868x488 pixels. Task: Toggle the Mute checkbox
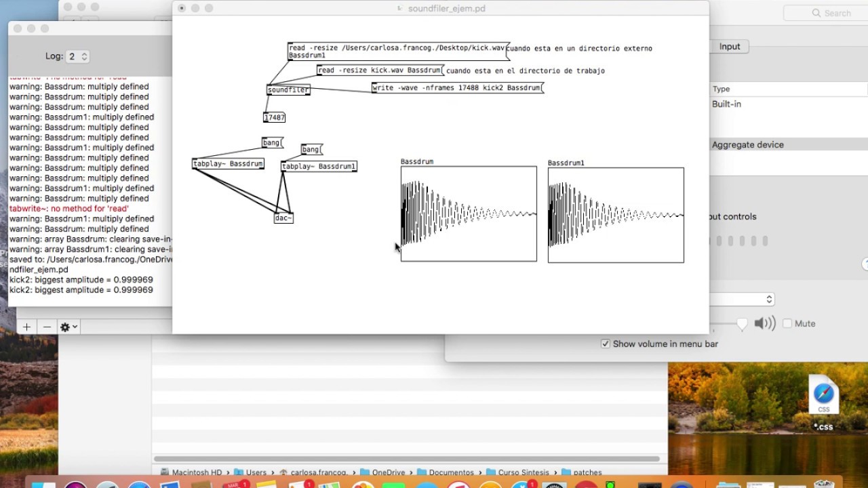coord(787,323)
